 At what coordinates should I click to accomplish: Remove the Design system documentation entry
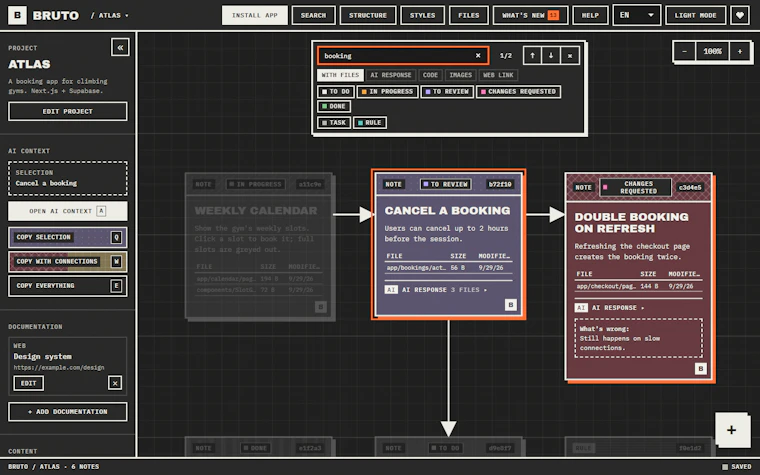coord(115,383)
